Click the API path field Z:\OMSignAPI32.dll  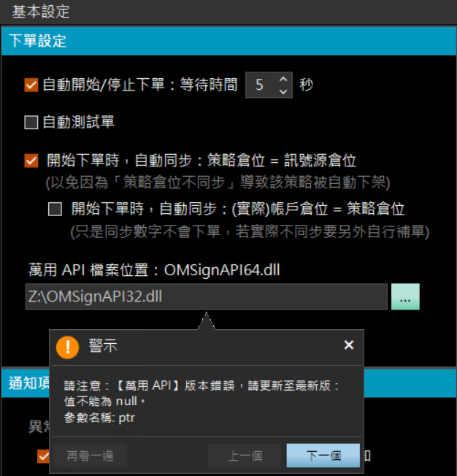pyautogui.click(x=207, y=296)
